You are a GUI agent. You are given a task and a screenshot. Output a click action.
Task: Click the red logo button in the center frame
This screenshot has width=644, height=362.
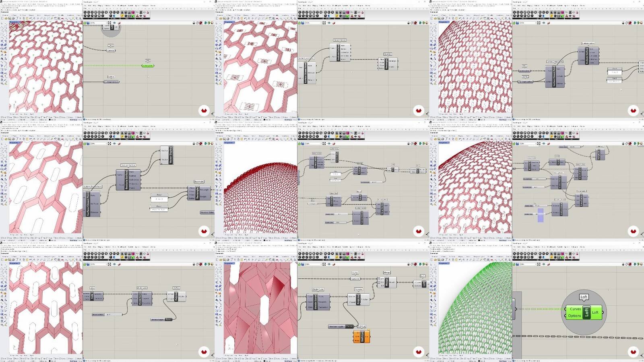419,231
